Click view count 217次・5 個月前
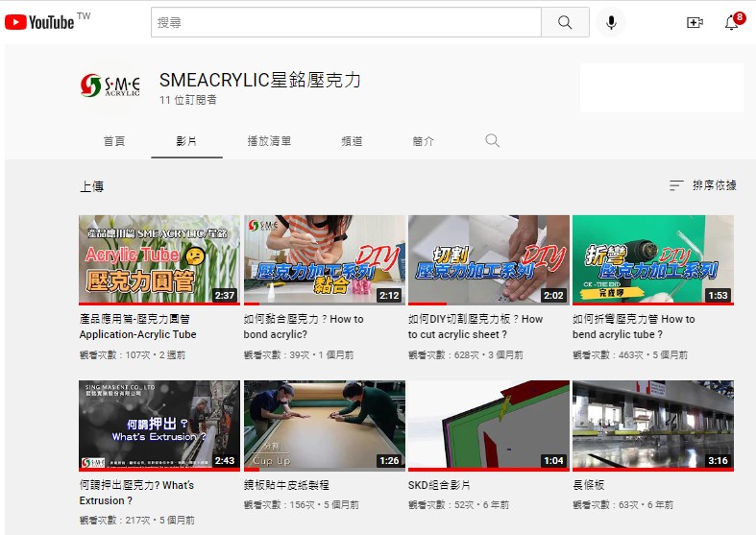 point(137,520)
